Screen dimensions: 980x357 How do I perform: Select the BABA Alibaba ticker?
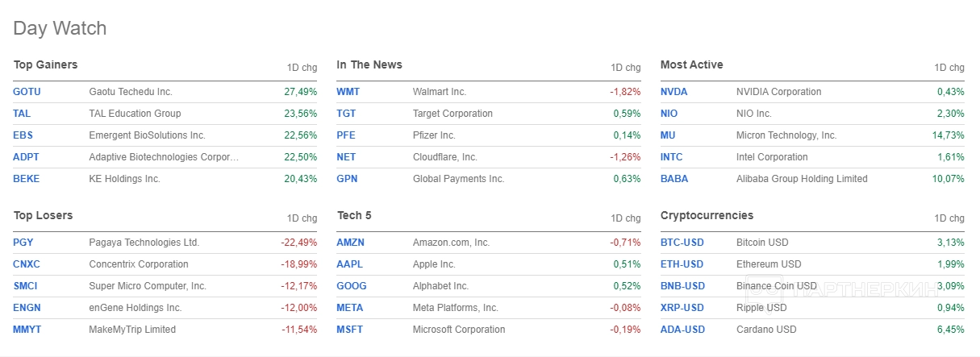pyautogui.click(x=674, y=179)
